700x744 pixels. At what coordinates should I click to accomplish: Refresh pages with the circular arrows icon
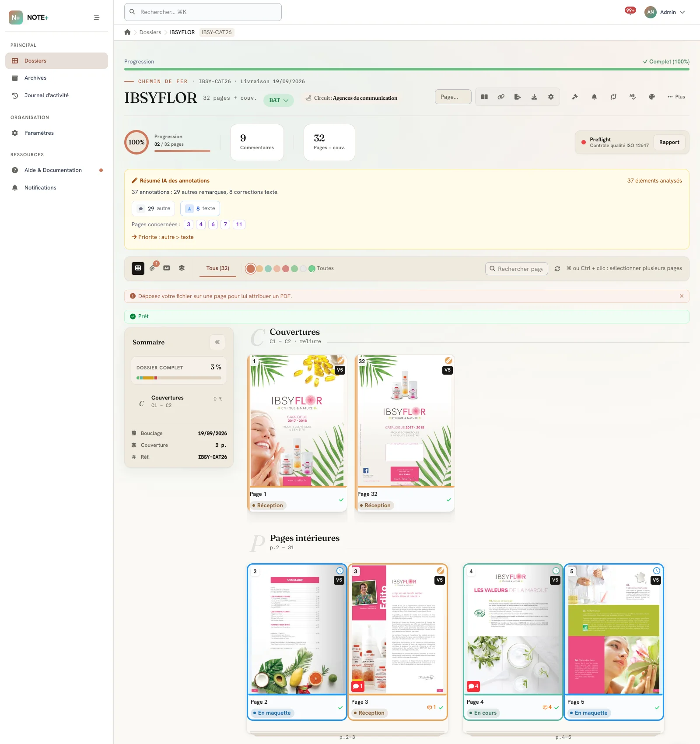[557, 269]
